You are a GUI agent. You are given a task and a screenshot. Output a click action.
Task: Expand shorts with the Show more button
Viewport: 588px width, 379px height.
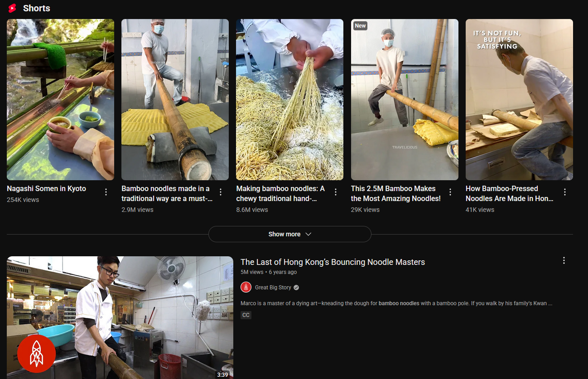[x=290, y=234]
